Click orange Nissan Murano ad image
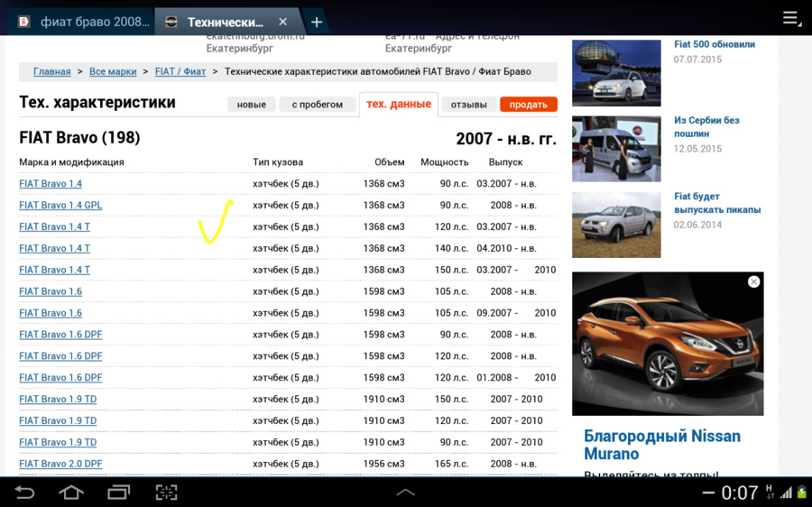Viewport: 812px width, 507px height. 668,344
